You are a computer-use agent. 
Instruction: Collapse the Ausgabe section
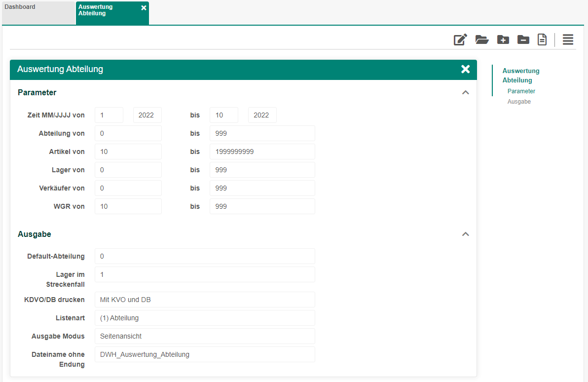click(465, 234)
